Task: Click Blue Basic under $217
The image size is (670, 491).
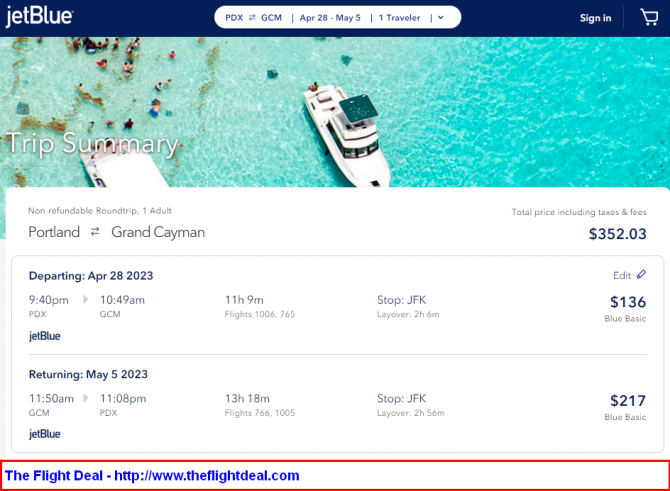Action: [x=625, y=417]
